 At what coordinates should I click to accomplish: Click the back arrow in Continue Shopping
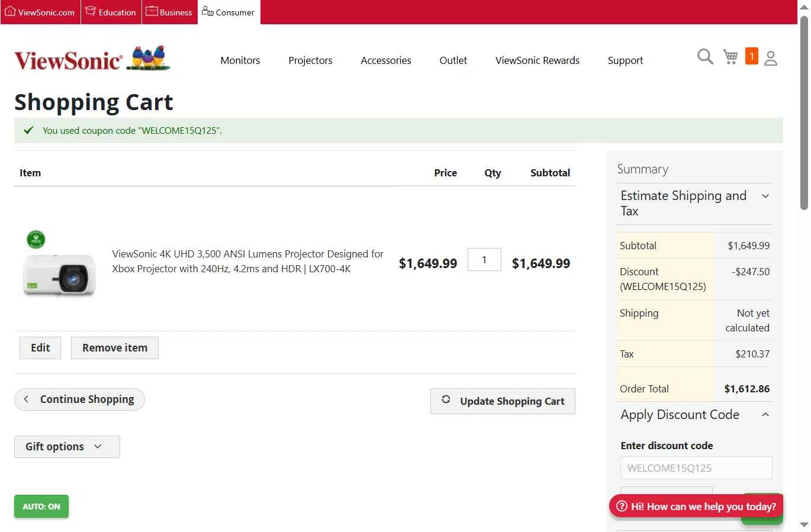[26, 399]
